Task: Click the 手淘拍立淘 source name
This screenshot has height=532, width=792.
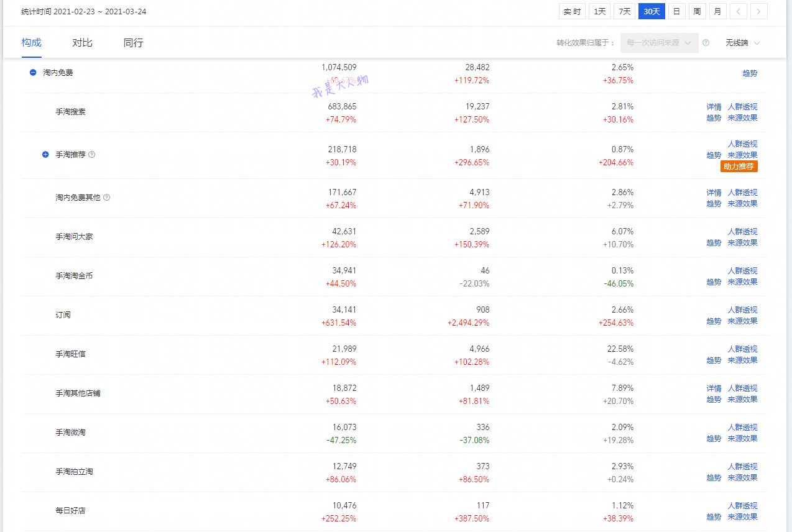Action: [74, 472]
